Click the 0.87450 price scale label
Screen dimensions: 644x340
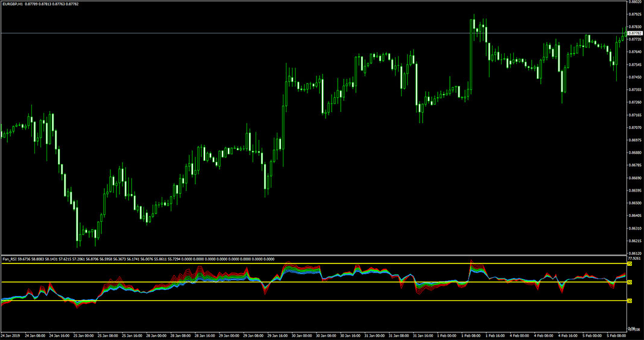(635, 77)
